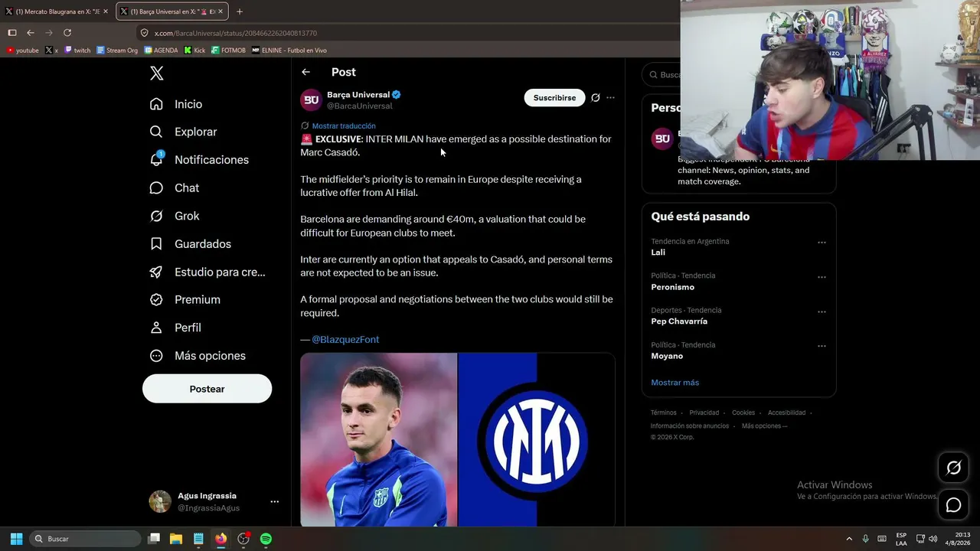
Task: Open more options for Pep Chavarría trend
Action: point(822,311)
